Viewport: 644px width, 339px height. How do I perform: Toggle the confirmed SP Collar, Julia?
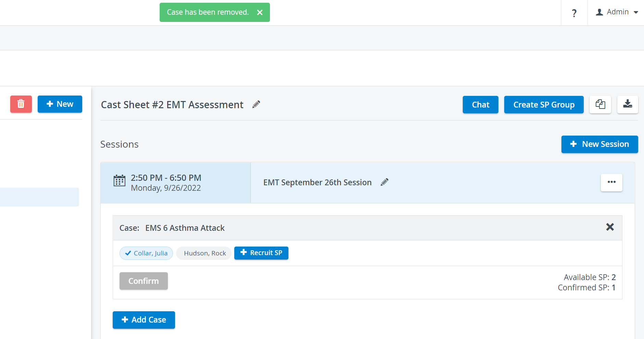pyautogui.click(x=146, y=253)
